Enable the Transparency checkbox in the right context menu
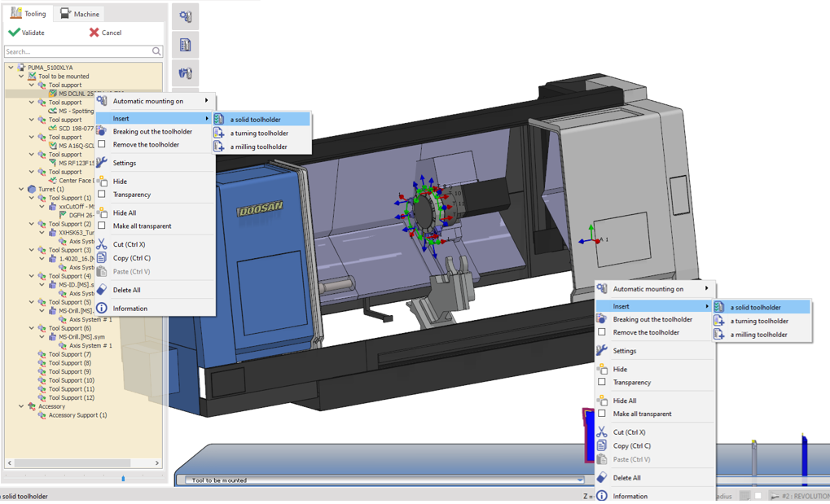Viewport: 830px width, 504px height. tap(602, 382)
